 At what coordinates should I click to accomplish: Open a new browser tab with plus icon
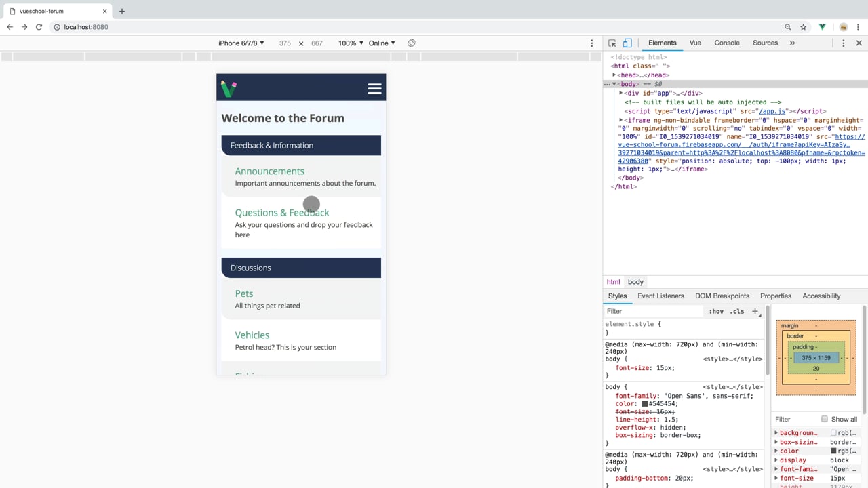click(122, 11)
